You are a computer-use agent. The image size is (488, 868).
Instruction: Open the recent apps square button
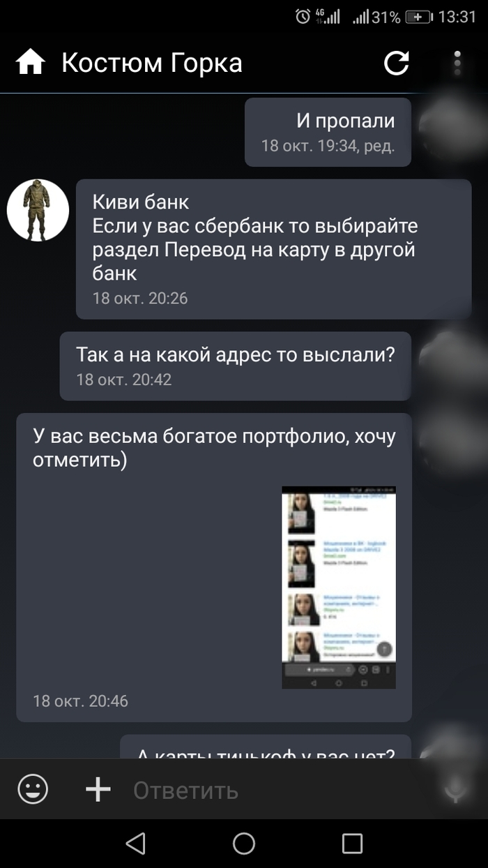(352, 843)
